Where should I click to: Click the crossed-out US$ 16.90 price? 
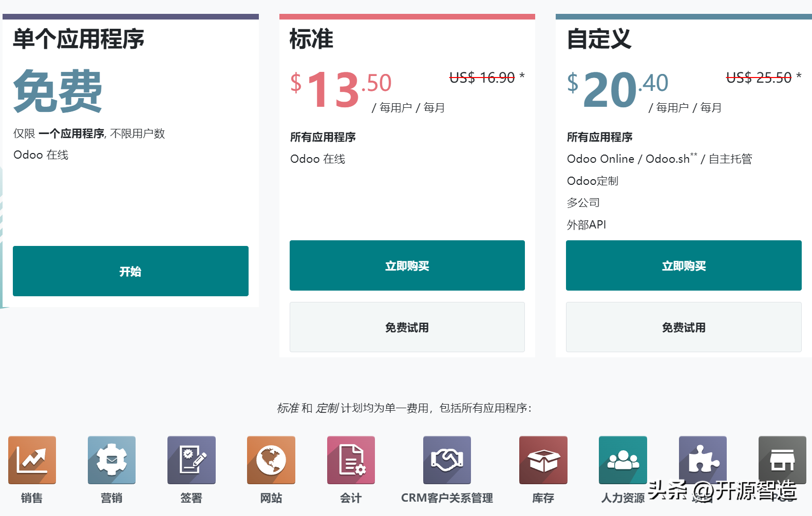tap(482, 78)
